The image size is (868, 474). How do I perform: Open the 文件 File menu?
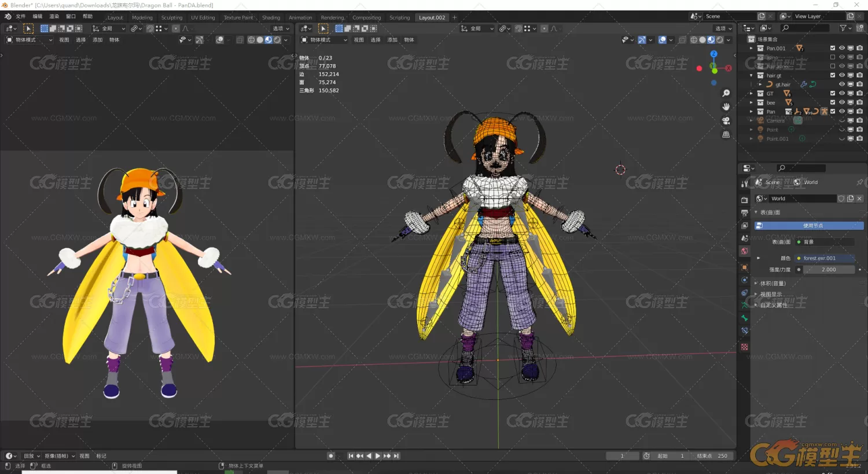[21, 16]
